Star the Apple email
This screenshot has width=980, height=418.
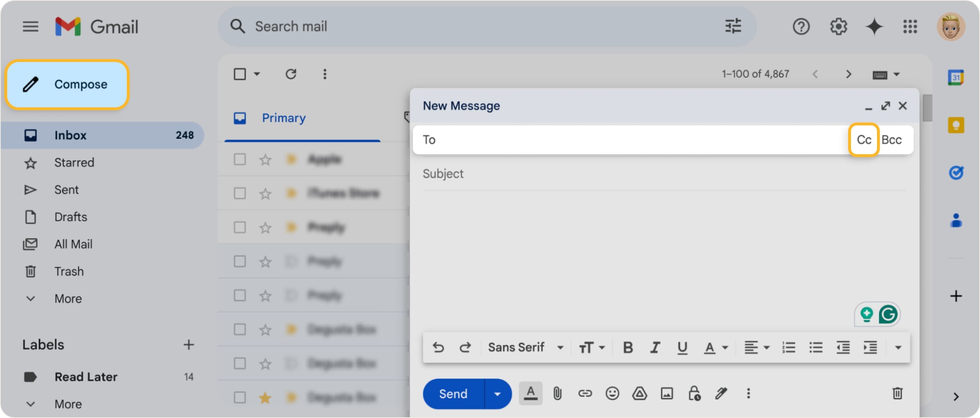(265, 159)
